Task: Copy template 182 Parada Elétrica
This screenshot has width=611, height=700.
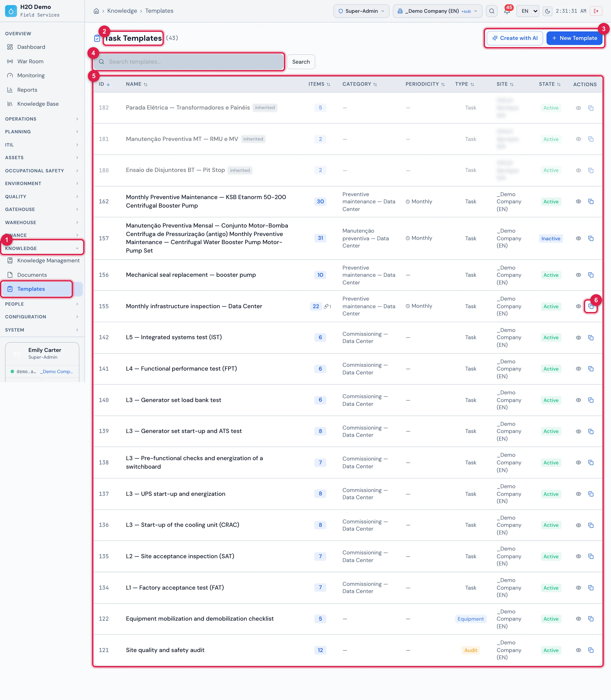Action: click(x=591, y=108)
